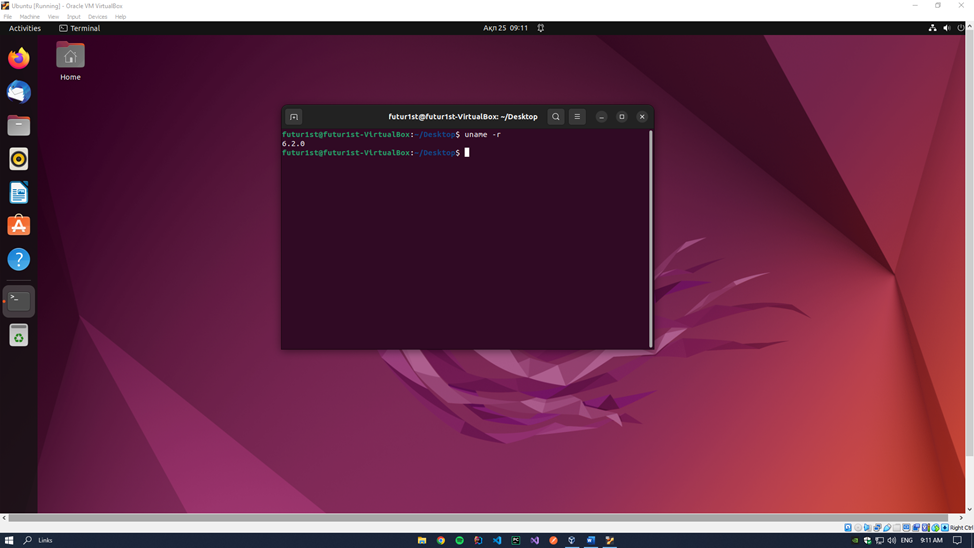Open the VirtualBox Help menu
The height and width of the screenshot is (548, 974).
pyautogui.click(x=121, y=17)
